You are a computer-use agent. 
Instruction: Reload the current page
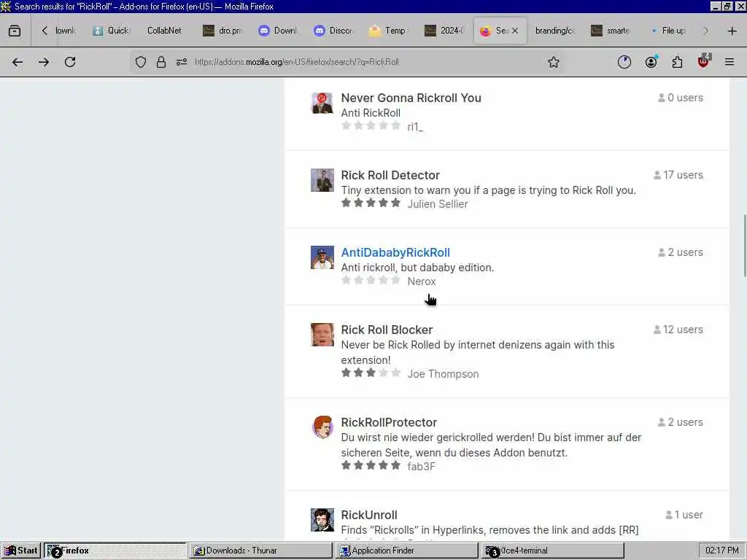click(70, 62)
